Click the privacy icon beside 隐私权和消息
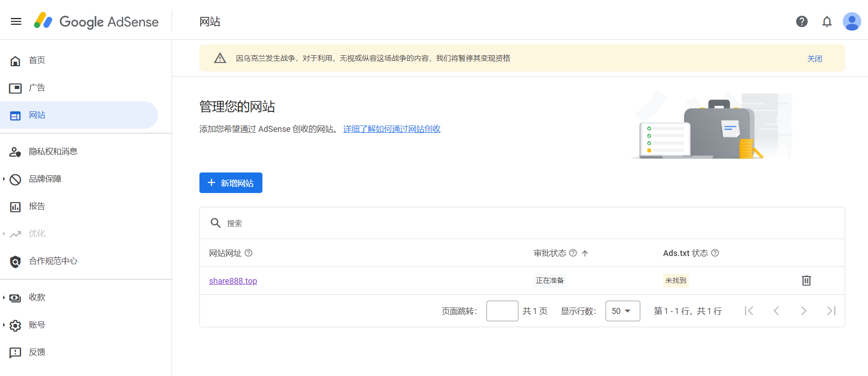868x376 pixels. point(16,152)
